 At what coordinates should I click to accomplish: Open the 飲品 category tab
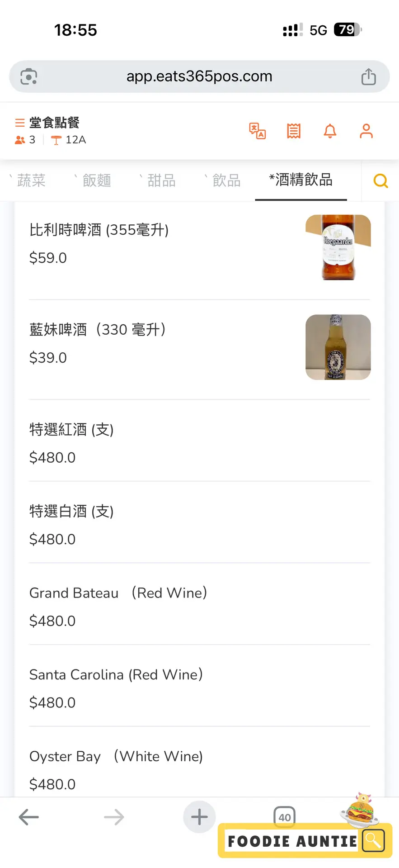(x=226, y=180)
